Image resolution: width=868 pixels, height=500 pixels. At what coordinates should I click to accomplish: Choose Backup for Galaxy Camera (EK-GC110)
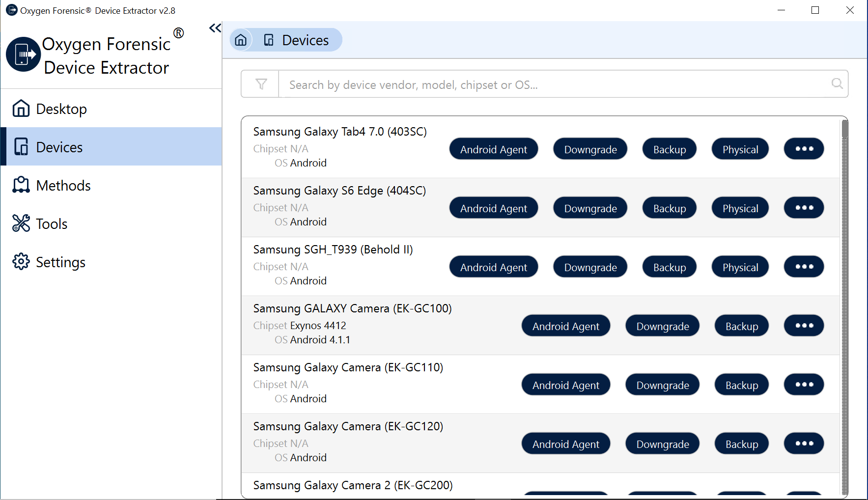coord(742,385)
